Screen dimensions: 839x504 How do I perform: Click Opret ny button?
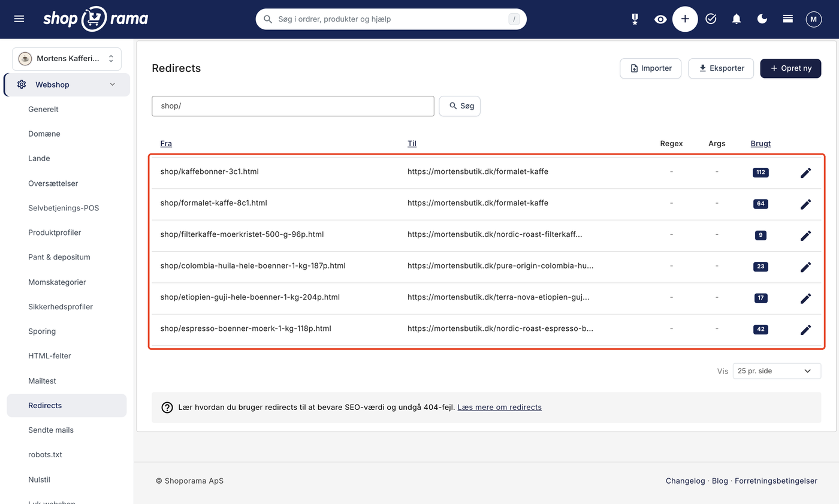point(790,68)
